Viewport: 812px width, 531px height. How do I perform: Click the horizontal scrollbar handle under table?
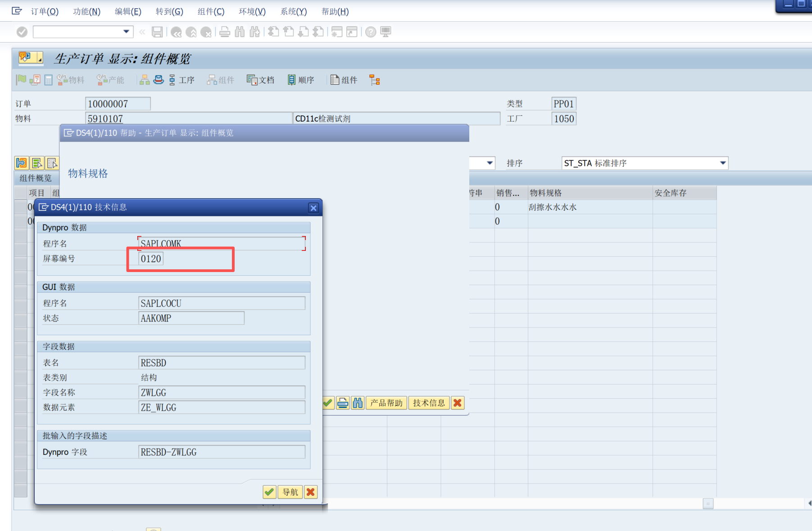(708, 504)
